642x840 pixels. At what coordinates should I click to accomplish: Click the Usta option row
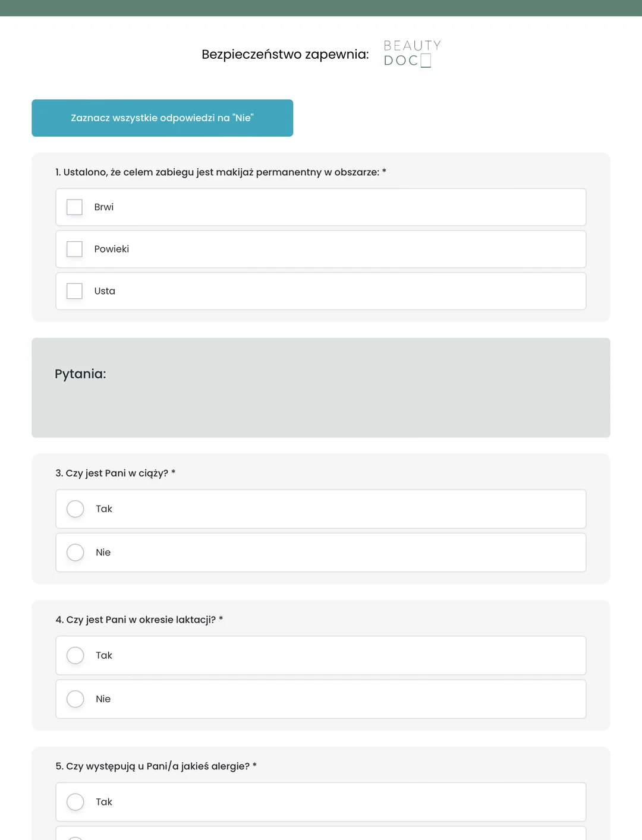click(x=321, y=291)
